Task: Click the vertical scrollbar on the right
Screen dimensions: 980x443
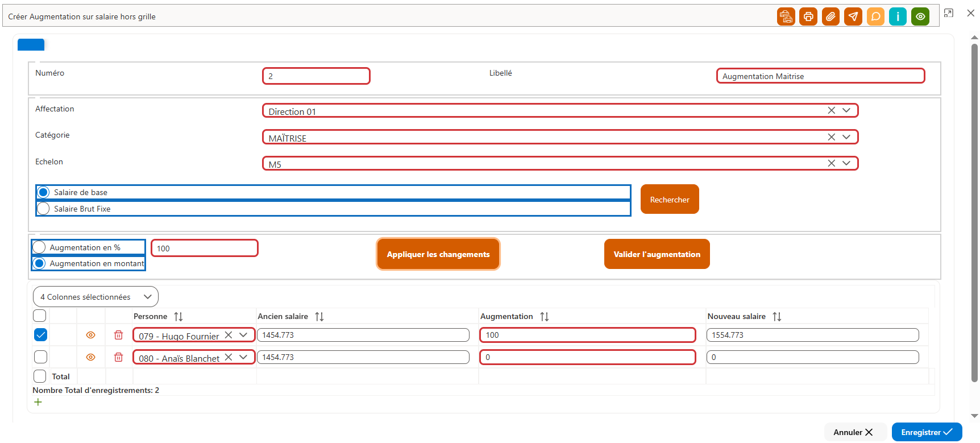Action: click(x=974, y=213)
